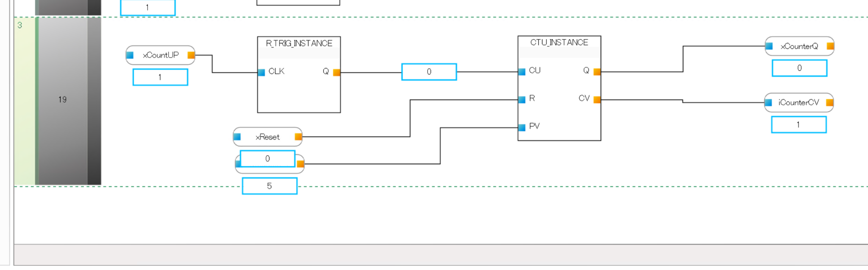Click the live value box under iCounterCV

point(798,125)
